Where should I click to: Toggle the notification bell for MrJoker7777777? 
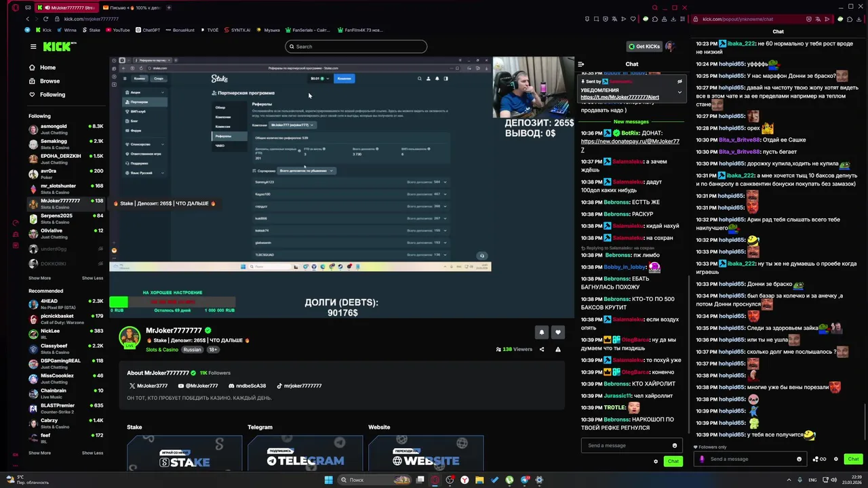tap(541, 332)
